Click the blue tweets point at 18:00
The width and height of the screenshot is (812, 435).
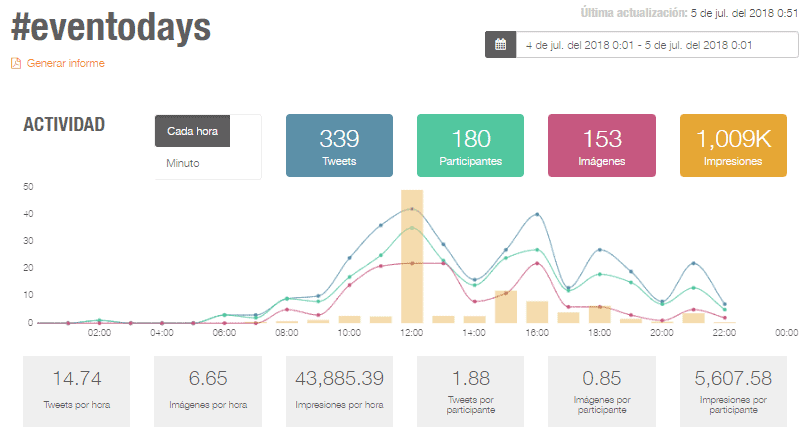pos(600,250)
